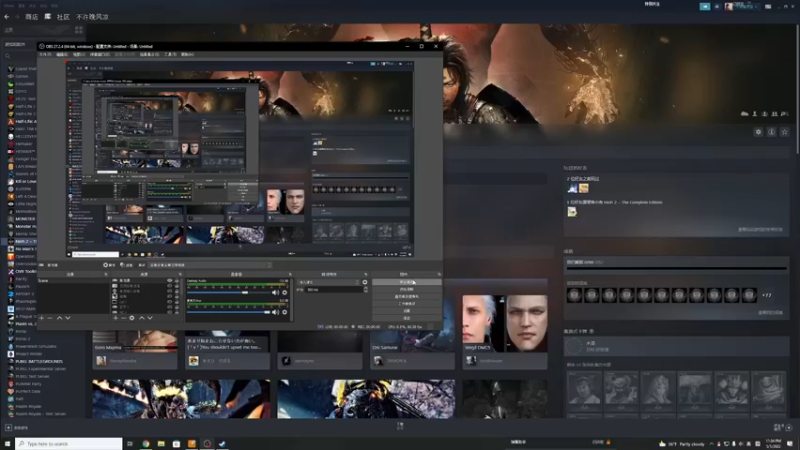
Task: Mute the Mic/Aux speaker icon
Action: click(x=276, y=312)
